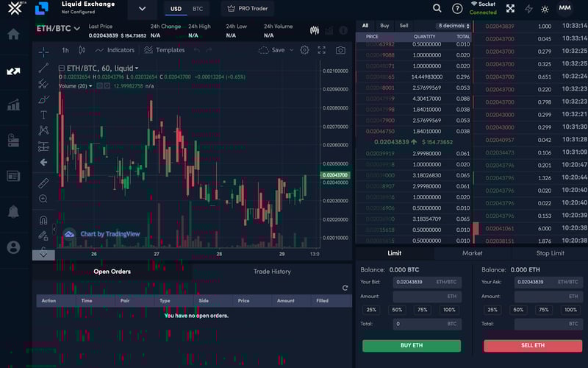Image resolution: width=588 pixels, height=368 pixels.
Task: Enable PRO Trader mode
Action: point(248,9)
